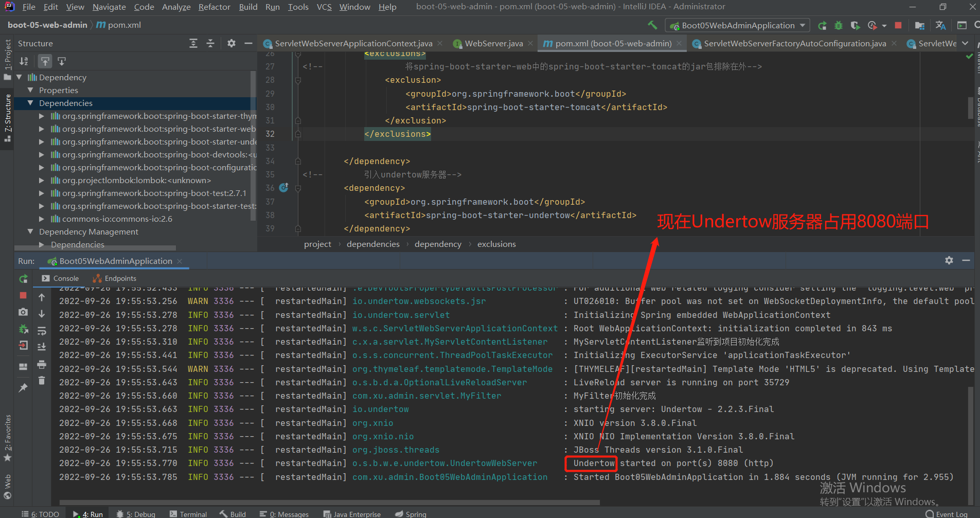Toggle code folding at line 28 exclusion
This screenshot has width=980, height=518.
(298, 80)
